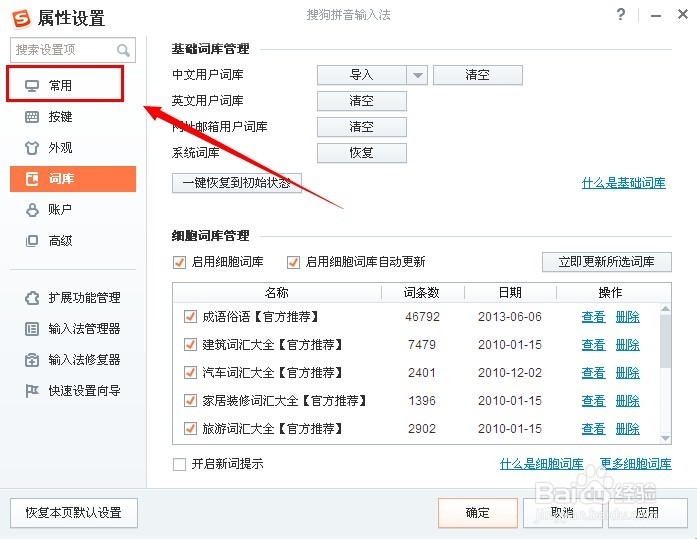Click 恢复本页默认设置 button
This screenshot has width=697, height=539.
point(74,513)
